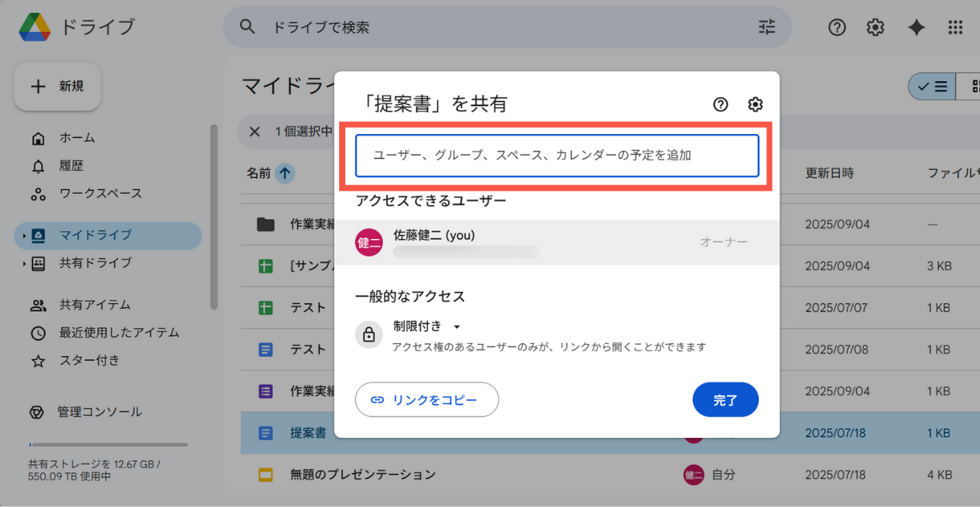
Task: Click the Google Drive logo icon
Action: [x=34, y=26]
